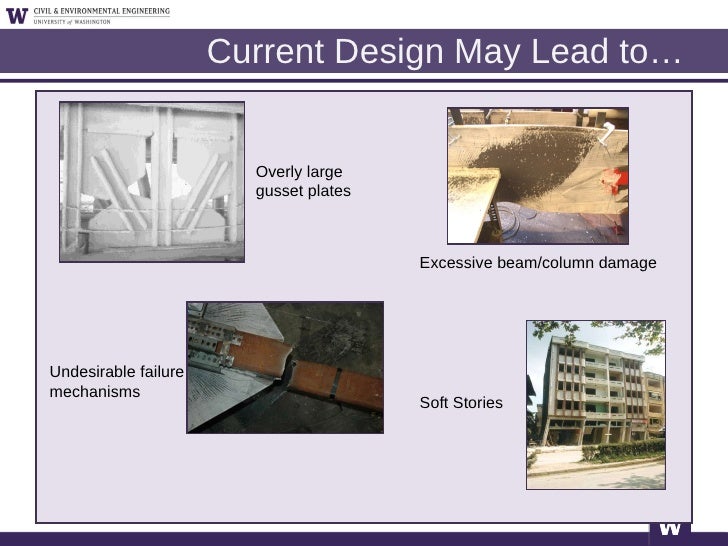This screenshot has width=728, height=546.
Task: Select the 'Excessive beam/column damage' caption
Action: [x=538, y=263]
